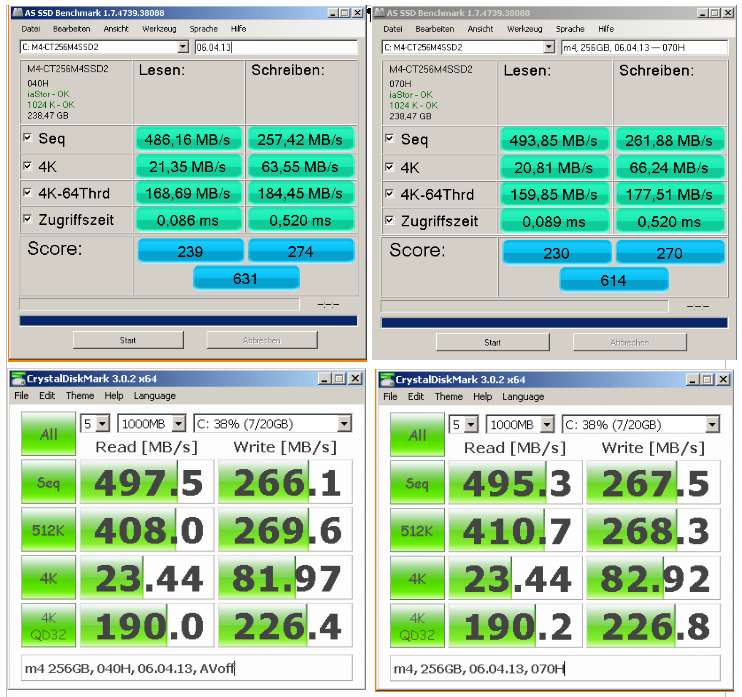Click the right CrystalDiskMark 070H title icon
The width and height of the screenshot is (742, 697).
[x=387, y=379]
